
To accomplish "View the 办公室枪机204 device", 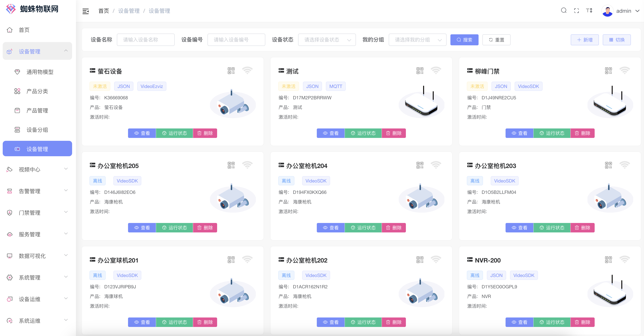I will pyautogui.click(x=331, y=228).
